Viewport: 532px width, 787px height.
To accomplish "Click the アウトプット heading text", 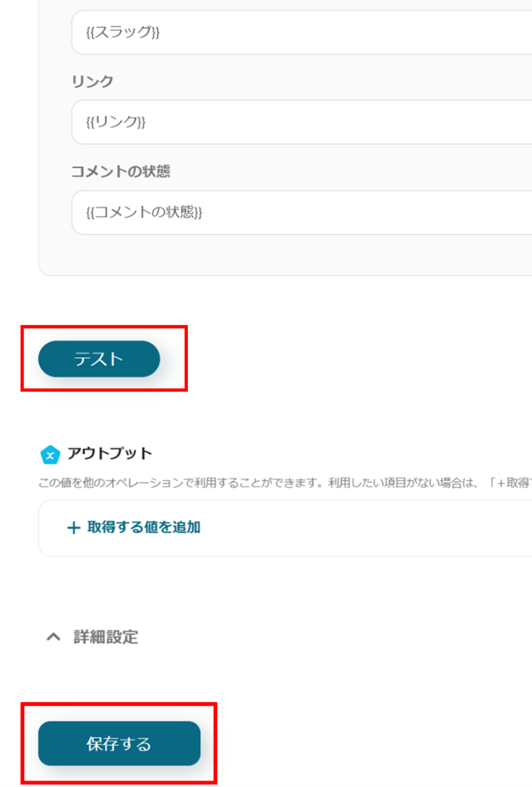I will pos(110,453).
